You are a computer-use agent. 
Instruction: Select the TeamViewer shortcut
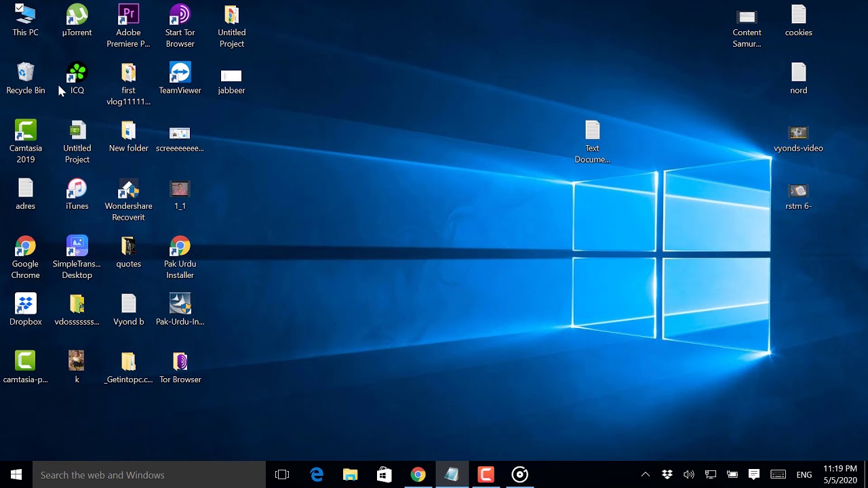[x=180, y=78]
